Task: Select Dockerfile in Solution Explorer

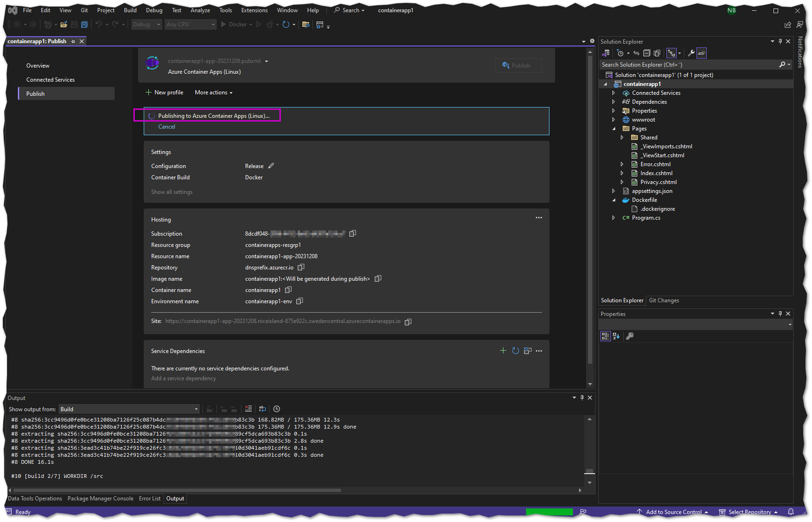Action: click(644, 200)
